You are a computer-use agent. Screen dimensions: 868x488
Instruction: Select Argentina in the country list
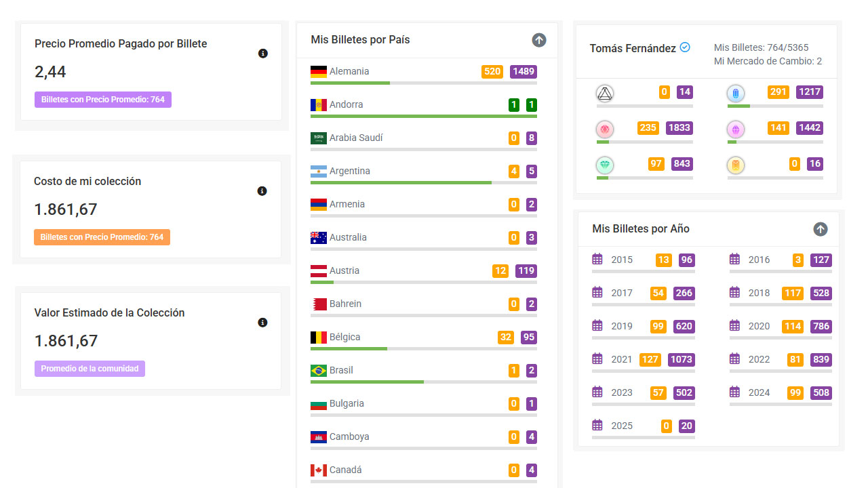click(349, 171)
